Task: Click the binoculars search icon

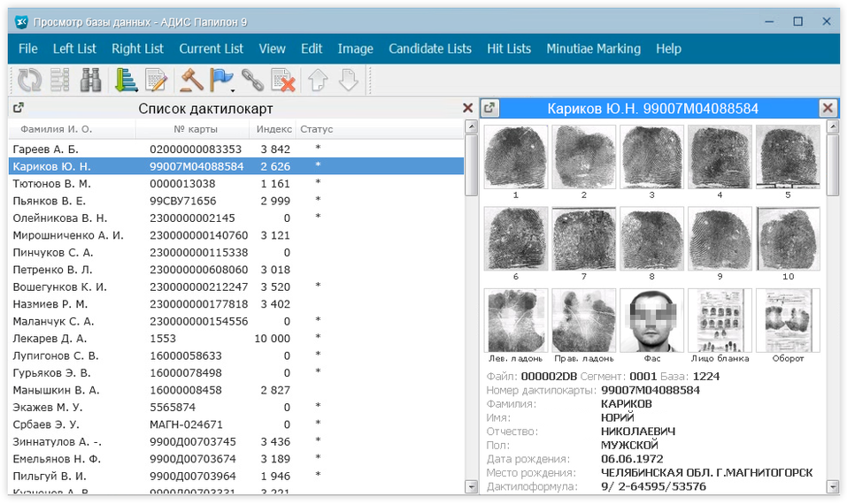Action: 89,80
